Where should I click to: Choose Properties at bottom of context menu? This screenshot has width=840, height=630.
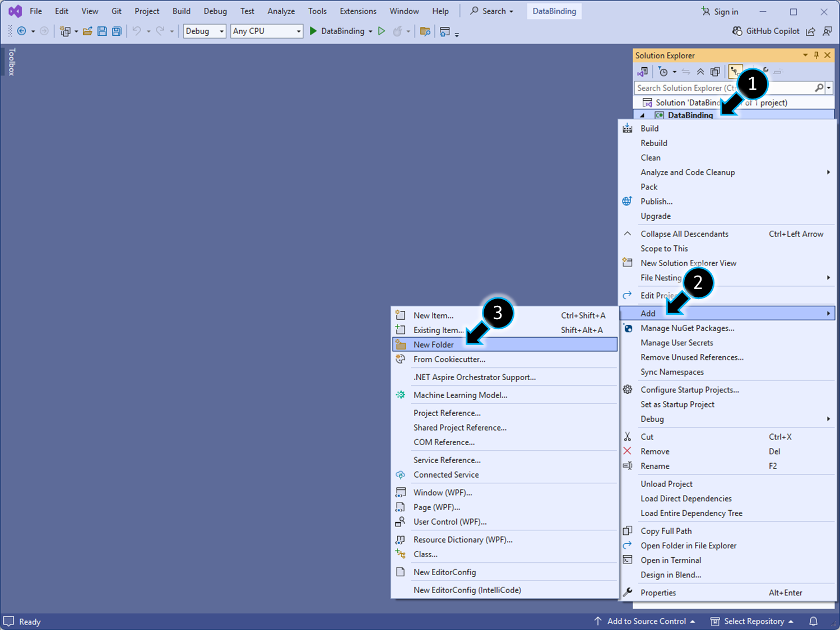(727, 592)
